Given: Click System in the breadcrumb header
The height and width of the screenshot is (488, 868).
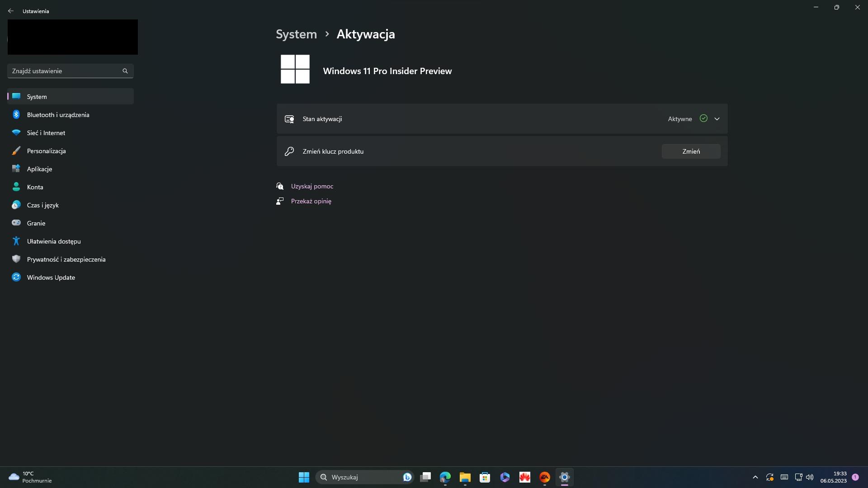Looking at the screenshot, I should click(x=297, y=34).
